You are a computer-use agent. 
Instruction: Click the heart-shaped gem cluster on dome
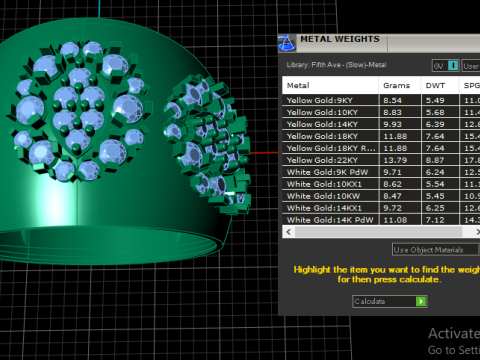click(x=78, y=112)
